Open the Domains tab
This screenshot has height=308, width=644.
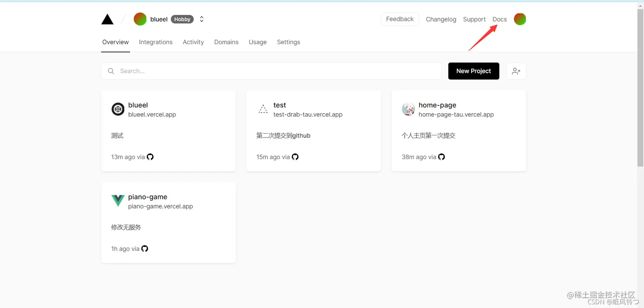(x=226, y=42)
